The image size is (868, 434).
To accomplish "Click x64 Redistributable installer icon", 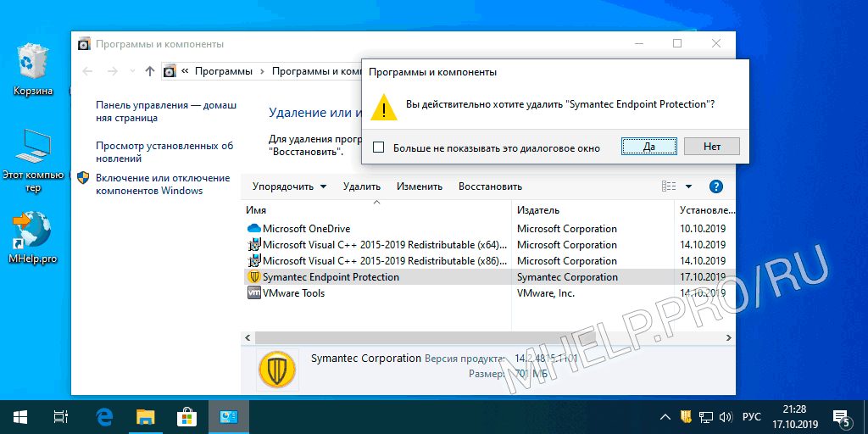I will [253, 245].
